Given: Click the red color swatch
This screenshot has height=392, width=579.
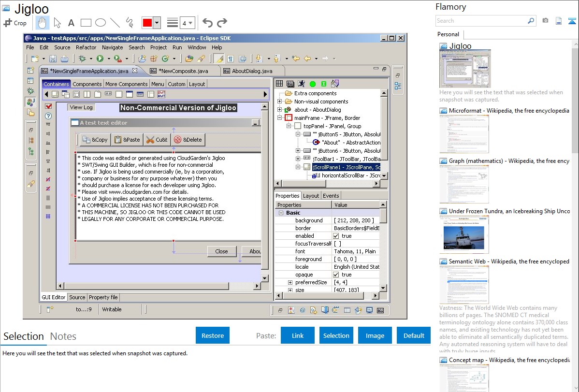Looking at the screenshot, I should (147, 23).
